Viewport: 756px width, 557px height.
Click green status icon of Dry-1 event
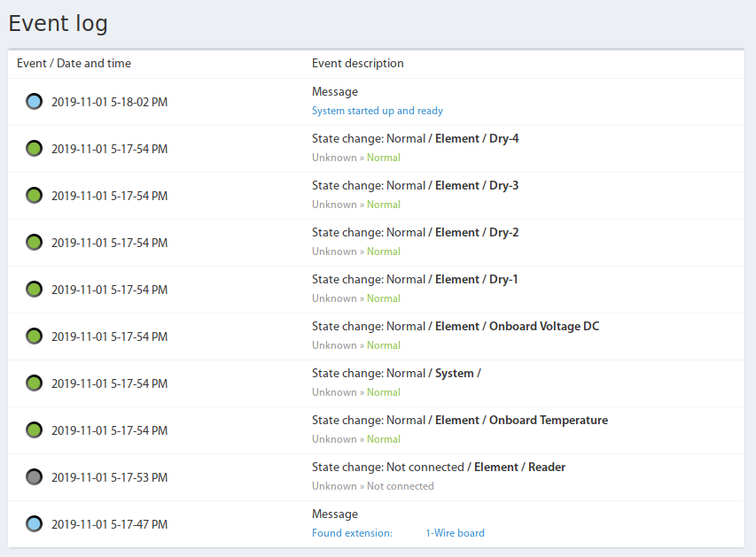click(x=34, y=290)
